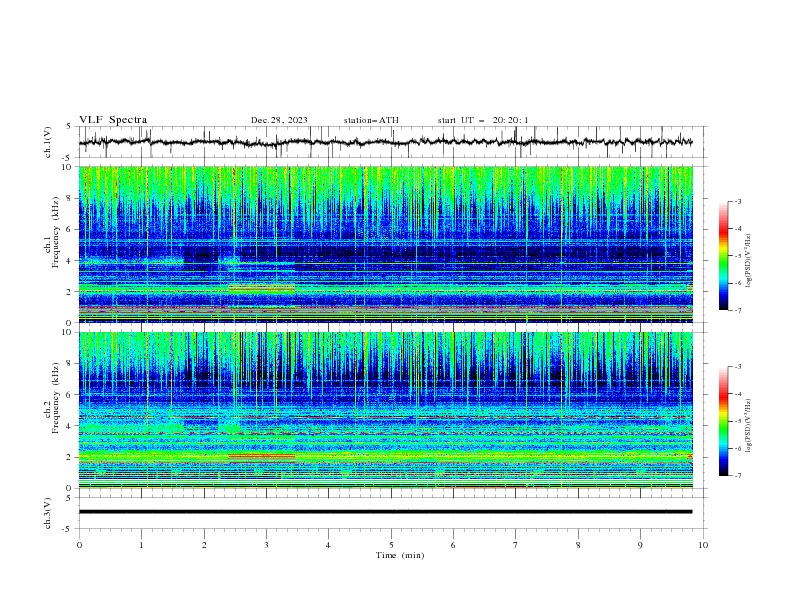792x612 pixels.
Task: Click the ch.1 spectrogram plot
Action: (x=385, y=244)
